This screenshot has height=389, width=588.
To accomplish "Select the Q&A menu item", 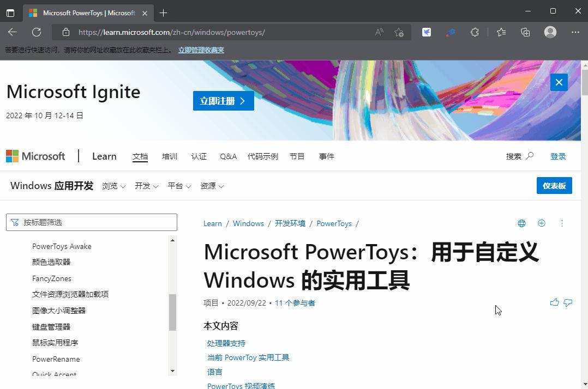I will pyautogui.click(x=228, y=156).
